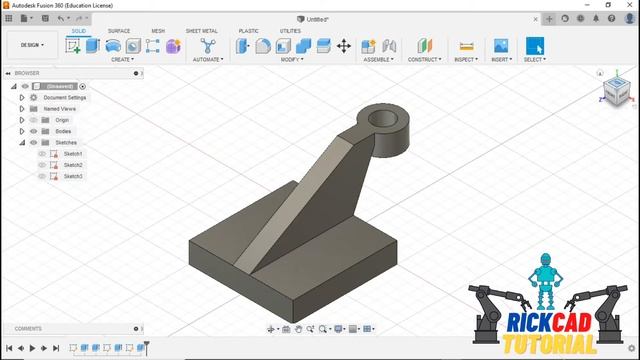Open the Help question mark
This screenshot has width=640, height=360.
click(611, 18)
